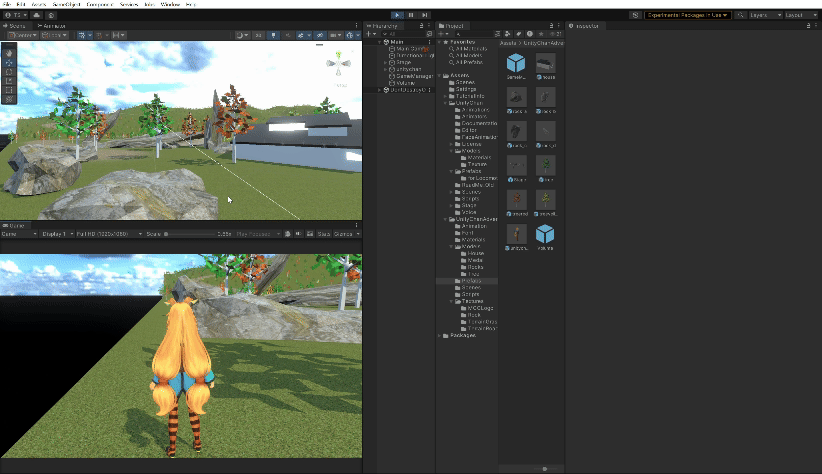Click the Hierarchy add (+) button
Viewport: 822px width, 474px height.
(x=369, y=34)
